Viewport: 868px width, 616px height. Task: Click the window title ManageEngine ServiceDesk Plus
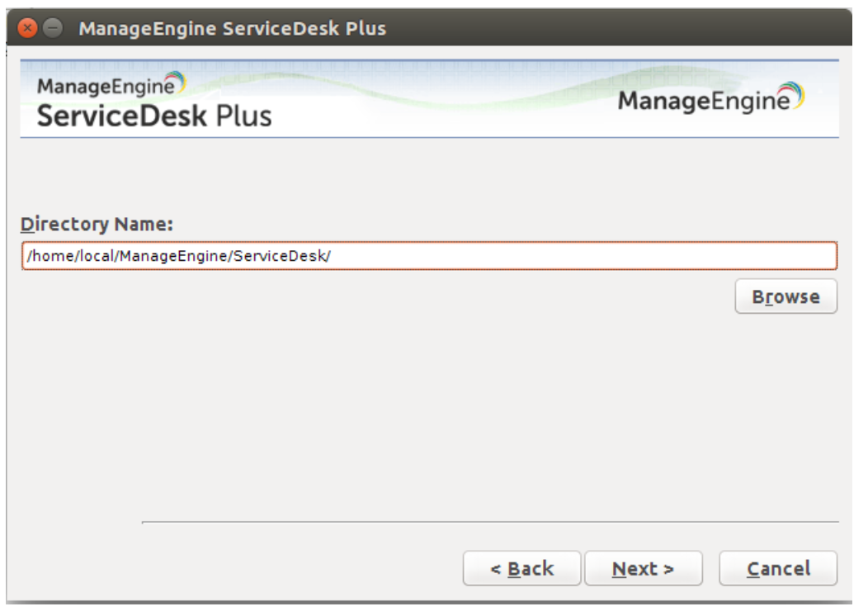pyautogui.click(x=232, y=29)
